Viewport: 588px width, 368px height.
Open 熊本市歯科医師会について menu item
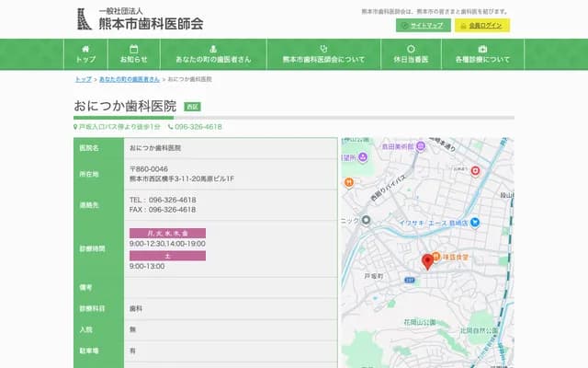322,53
